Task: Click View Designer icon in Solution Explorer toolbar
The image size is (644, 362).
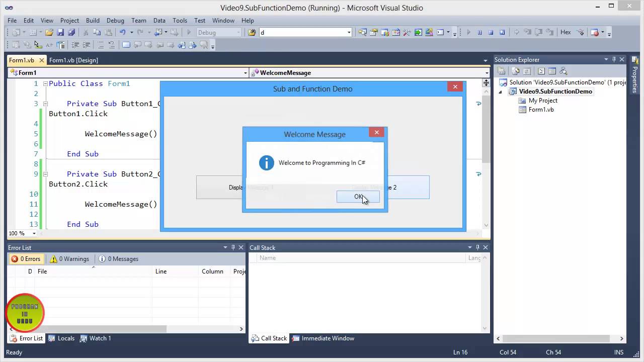Action: point(552,71)
